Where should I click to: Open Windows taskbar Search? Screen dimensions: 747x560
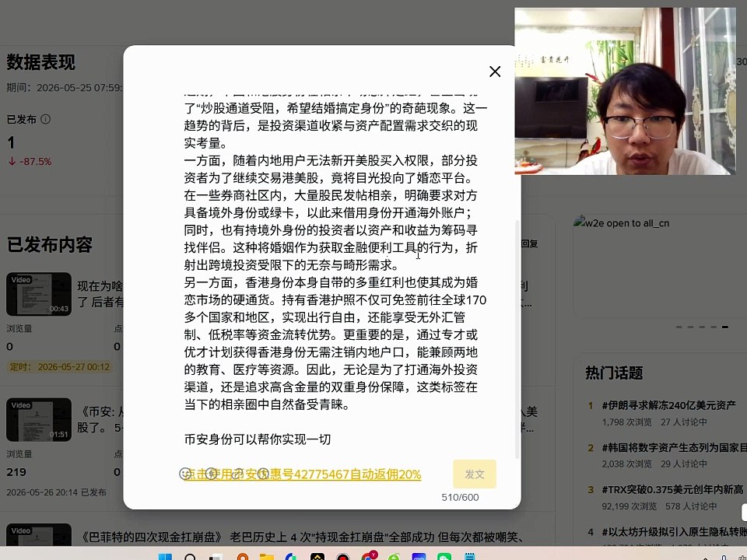pos(190,557)
